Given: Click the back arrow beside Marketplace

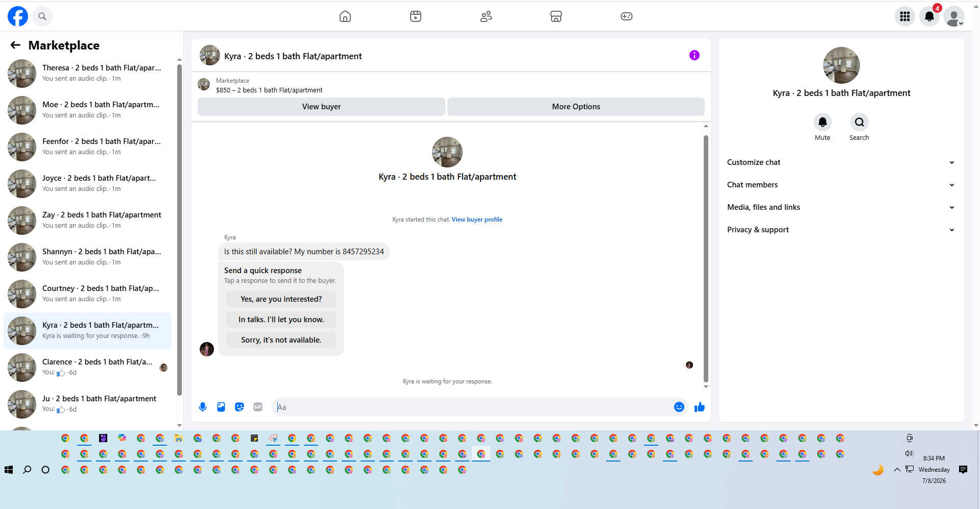Looking at the screenshot, I should (15, 45).
